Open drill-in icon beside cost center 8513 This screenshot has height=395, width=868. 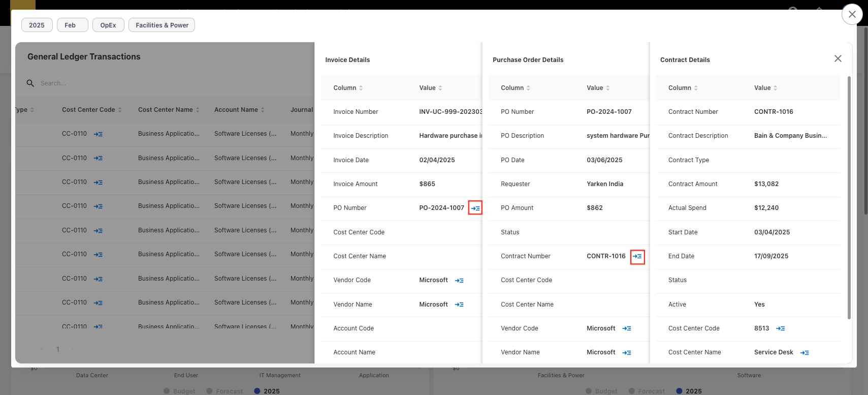[781, 328]
